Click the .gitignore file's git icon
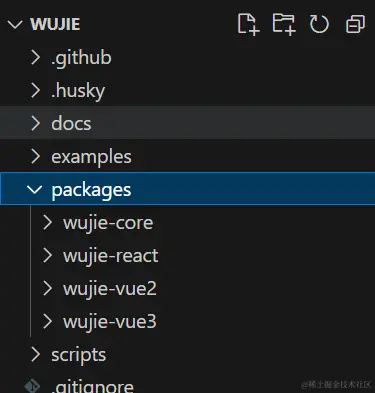 click(32, 386)
